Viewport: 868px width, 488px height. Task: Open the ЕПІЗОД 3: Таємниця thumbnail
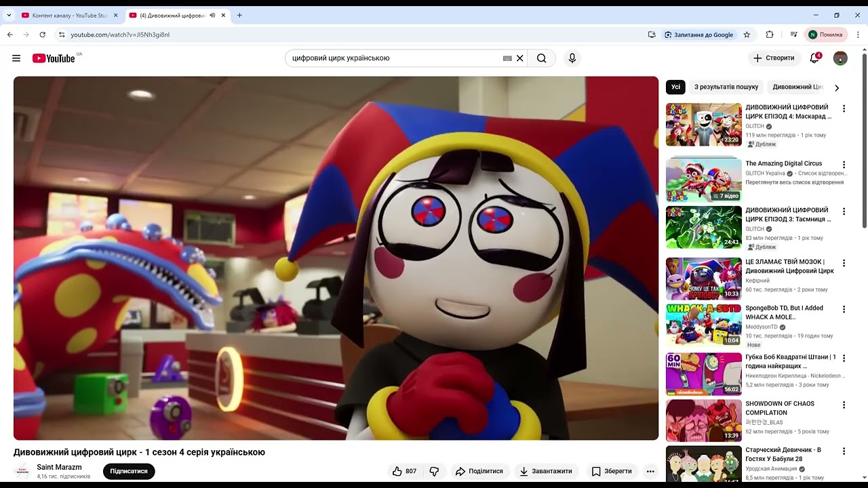click(704, 228)
